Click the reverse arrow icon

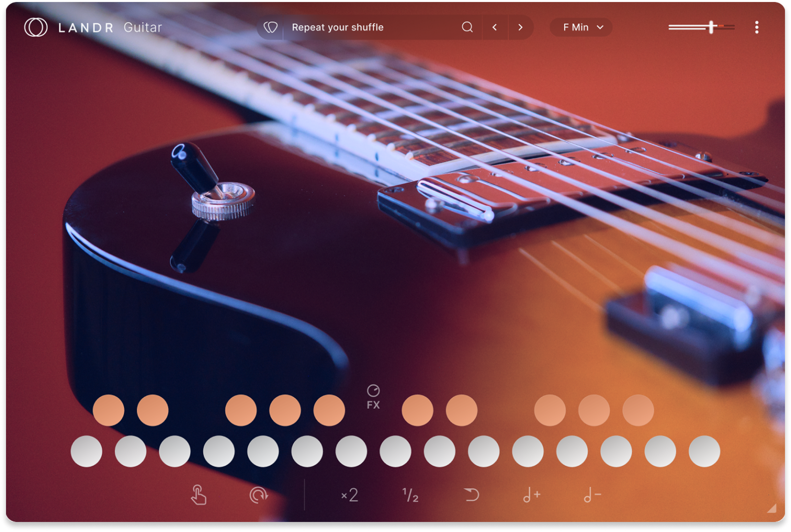click(x=472, y=495)
